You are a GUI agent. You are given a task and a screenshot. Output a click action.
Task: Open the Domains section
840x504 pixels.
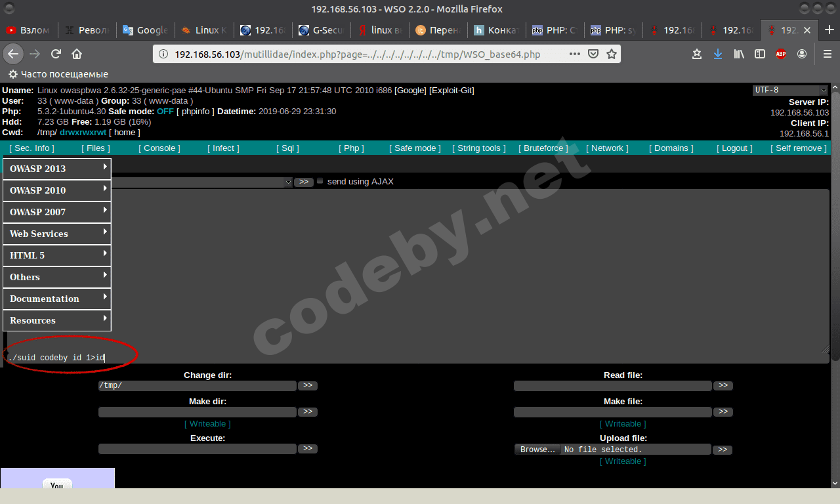pyautogui.click(x=671, y=148)
